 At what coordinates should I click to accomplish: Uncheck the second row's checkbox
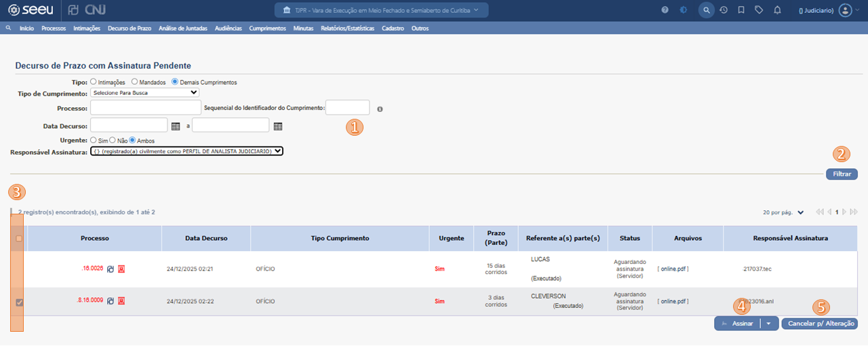pos(19,302)
